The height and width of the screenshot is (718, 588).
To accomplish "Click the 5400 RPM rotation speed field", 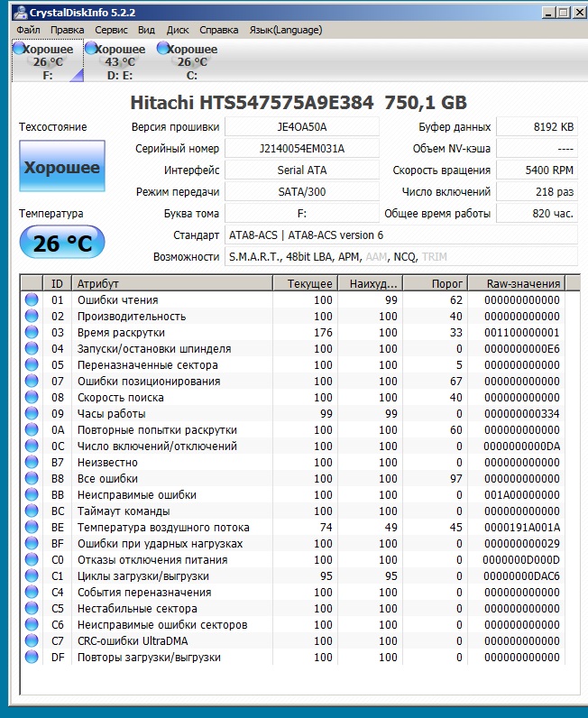I will point(537,170).
